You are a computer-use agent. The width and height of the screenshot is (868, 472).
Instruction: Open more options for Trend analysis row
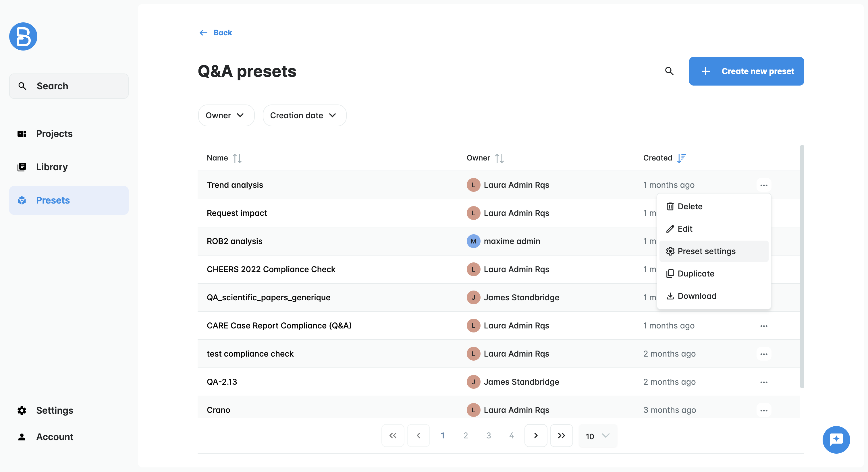point(763,185)
